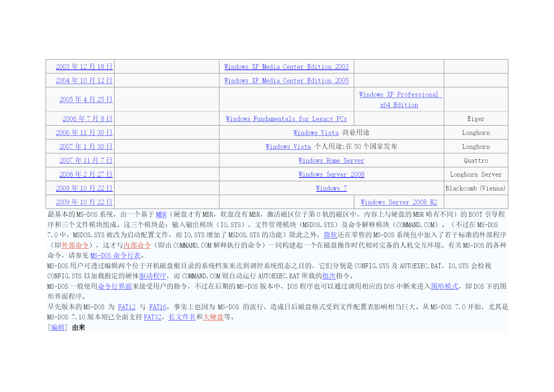The image size is (554, 392).
Task: Follow the 批次 link
Action: [329, 276]
